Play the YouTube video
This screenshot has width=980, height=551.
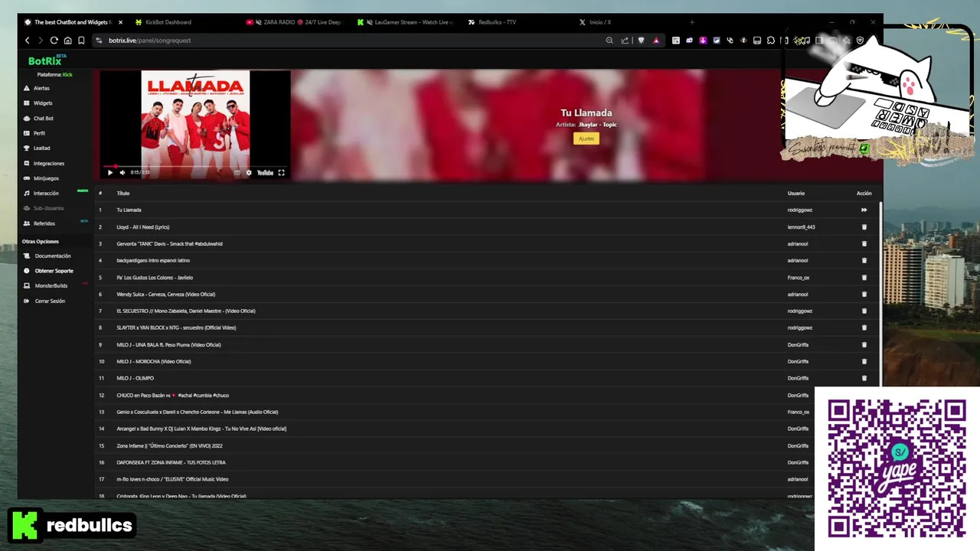coord(110,173)
